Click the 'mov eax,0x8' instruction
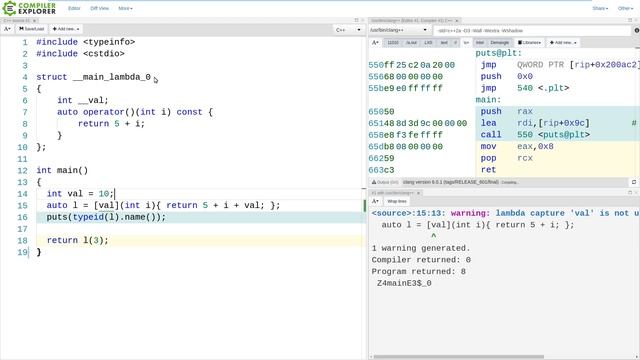640x360 pixels. coord(517,147)
